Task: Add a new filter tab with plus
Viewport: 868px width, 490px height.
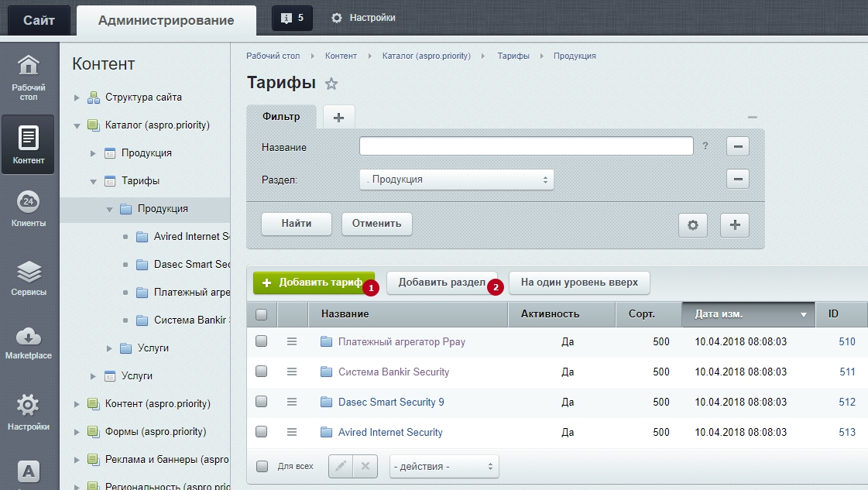Action: coord(339,118)
